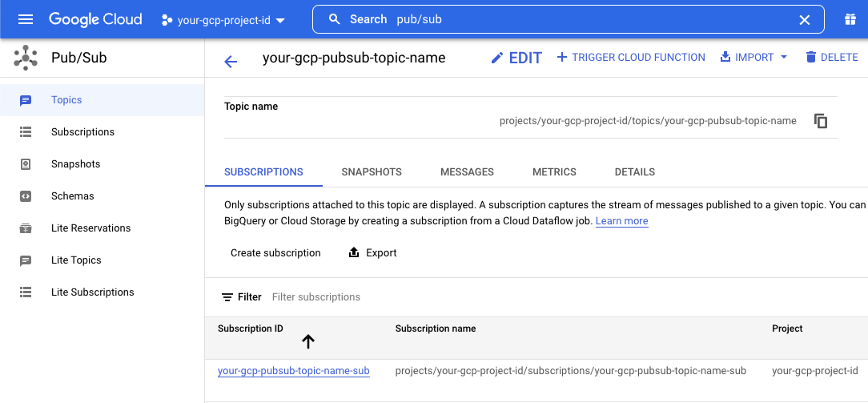Open the IMPORT dropdown
This screenshot has height=403, width=868.
pos(753,58)
